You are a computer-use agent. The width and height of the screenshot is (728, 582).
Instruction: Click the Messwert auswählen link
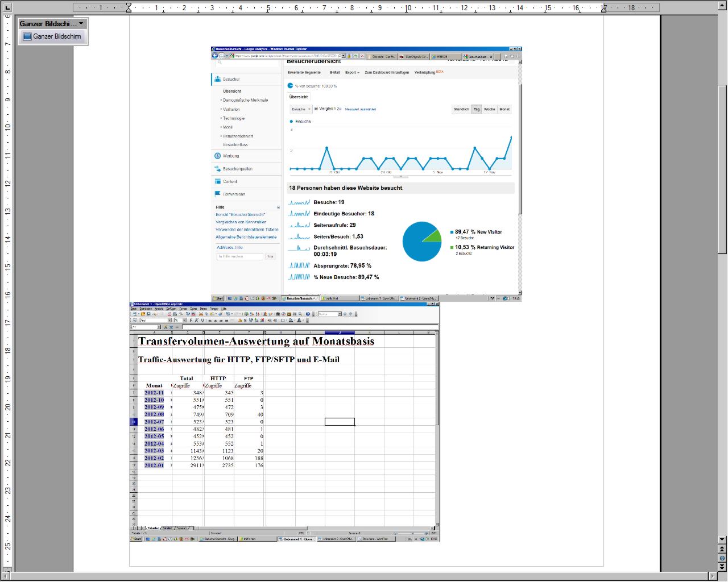(x=360, y=109)
